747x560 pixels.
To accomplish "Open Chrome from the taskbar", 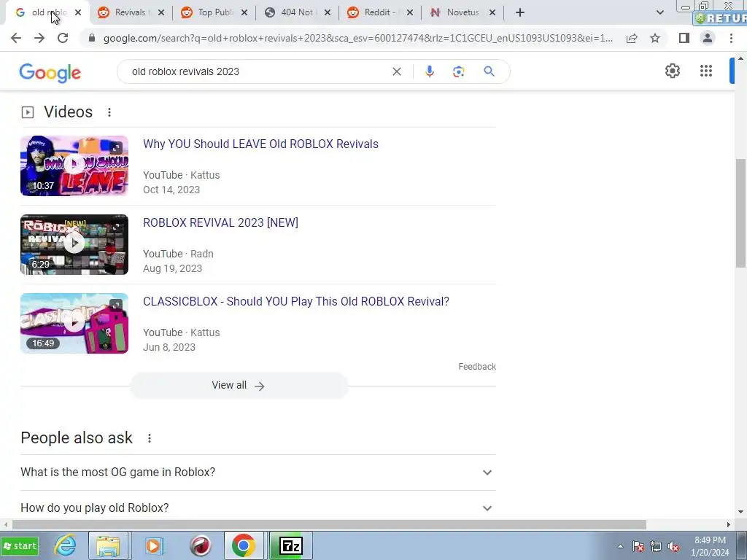I will point(244,545).
